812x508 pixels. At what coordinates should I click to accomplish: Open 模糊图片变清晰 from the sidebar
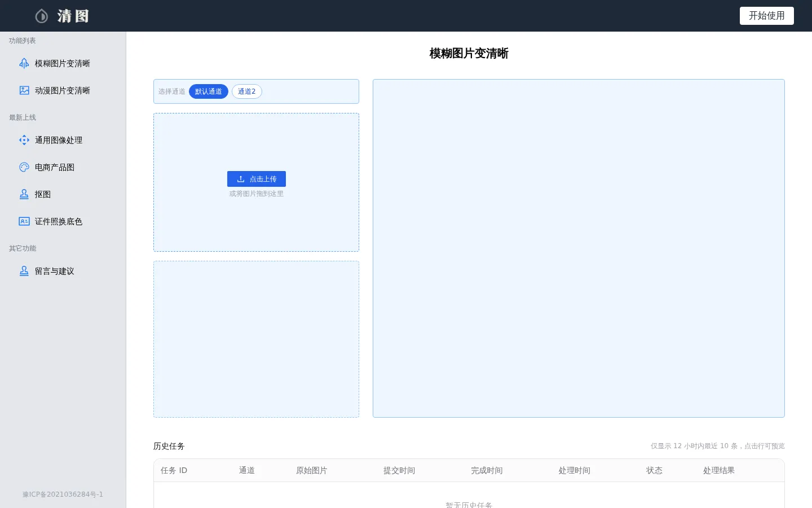coord(63,63)
